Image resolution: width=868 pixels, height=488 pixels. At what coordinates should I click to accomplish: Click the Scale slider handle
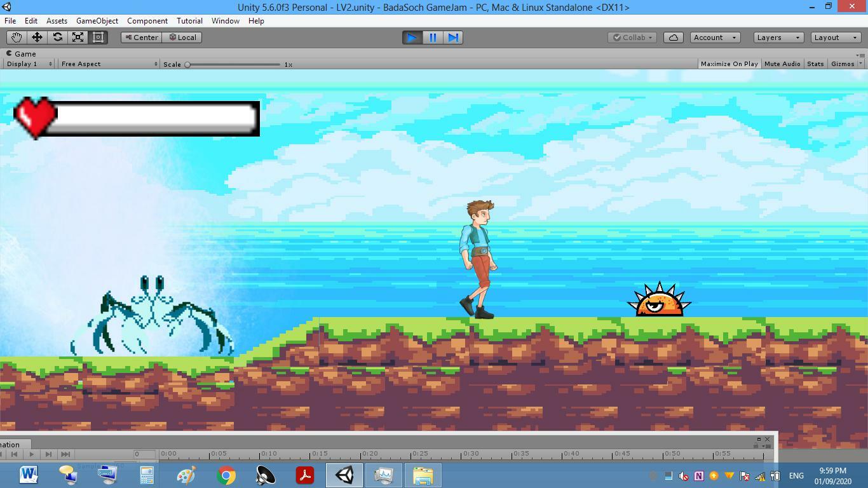tap(187, 65)
